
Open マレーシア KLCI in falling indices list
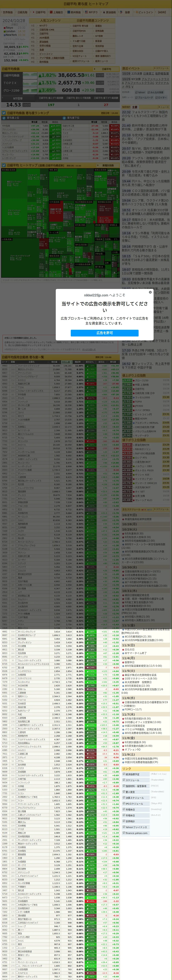143,500
